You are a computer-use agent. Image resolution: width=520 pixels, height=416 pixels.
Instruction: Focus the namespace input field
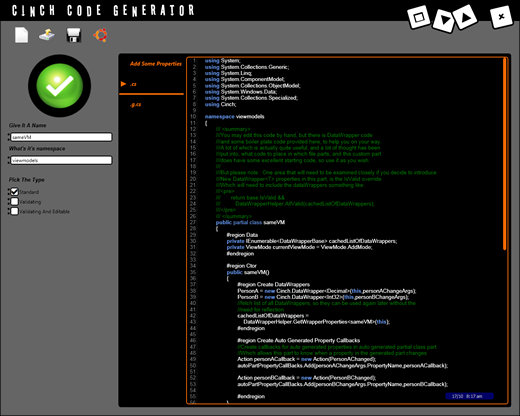coord(61,160)
